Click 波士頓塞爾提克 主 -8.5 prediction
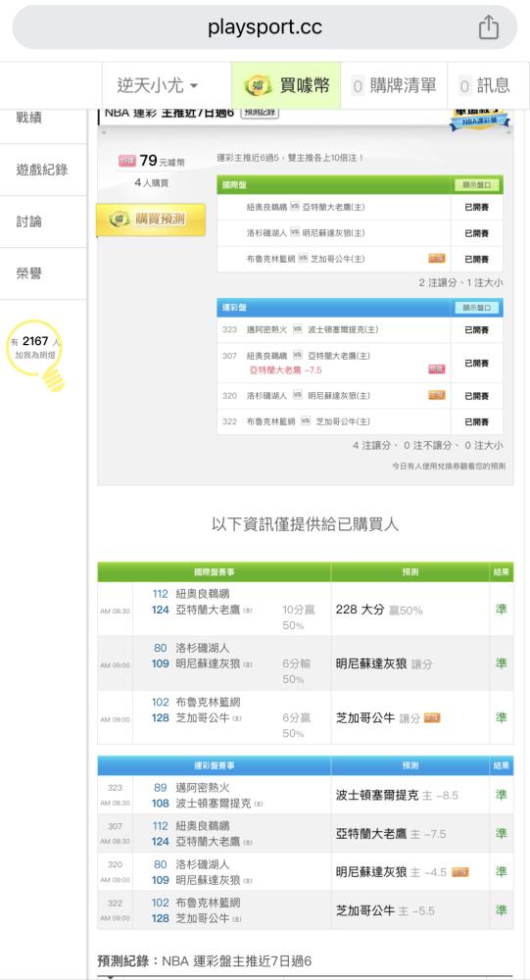Image resolution: width=530 pixels, height=980 pixels. click(x=397, y=795)
